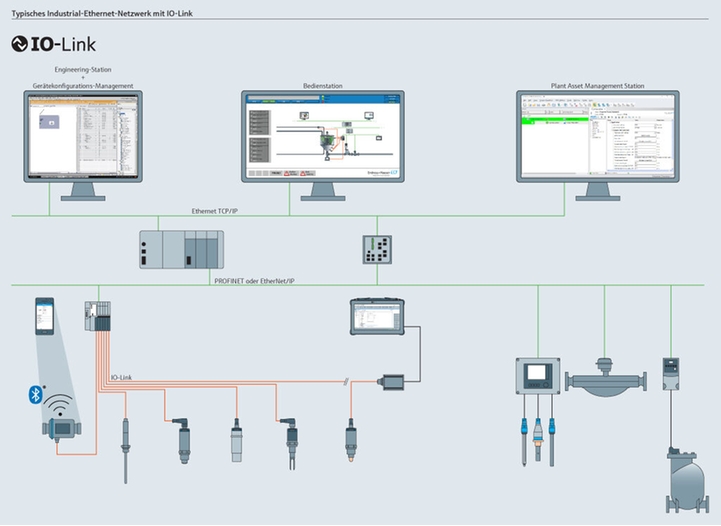Click the 'Ethernet TCP/IP' label

(x=219, y=211)
